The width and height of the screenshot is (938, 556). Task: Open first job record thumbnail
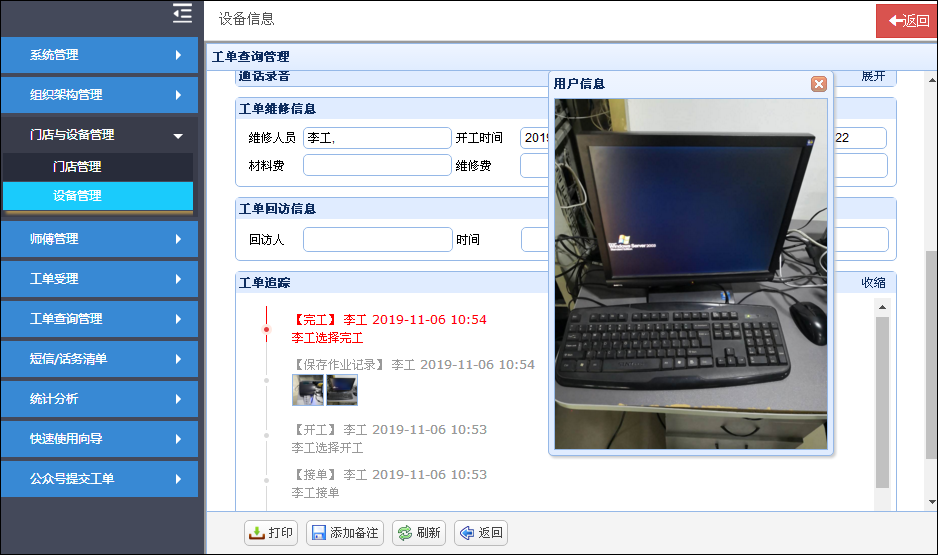[x=307, y=390]
